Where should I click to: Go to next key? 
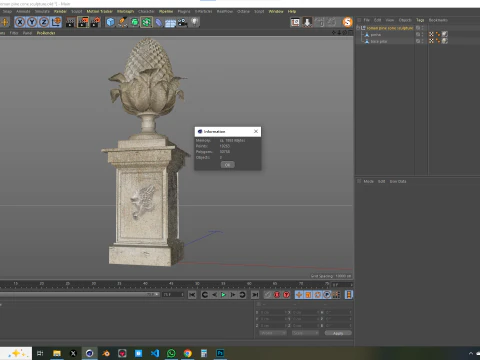242,295
